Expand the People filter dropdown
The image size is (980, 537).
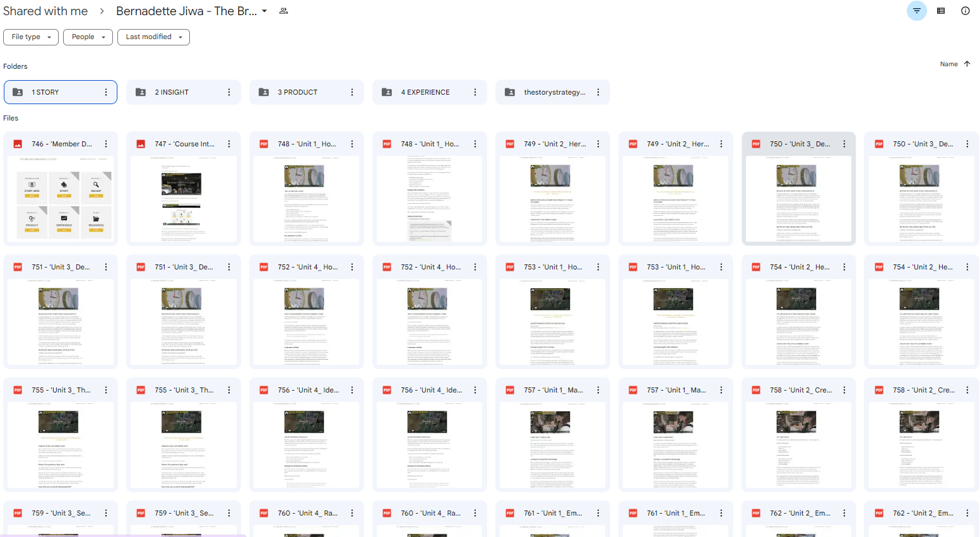[88, 37]
